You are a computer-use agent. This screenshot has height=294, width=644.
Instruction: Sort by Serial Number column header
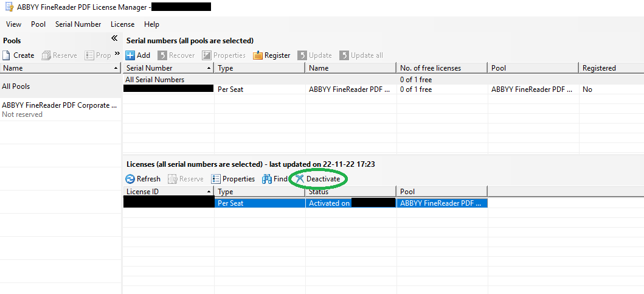pos(168,68)
